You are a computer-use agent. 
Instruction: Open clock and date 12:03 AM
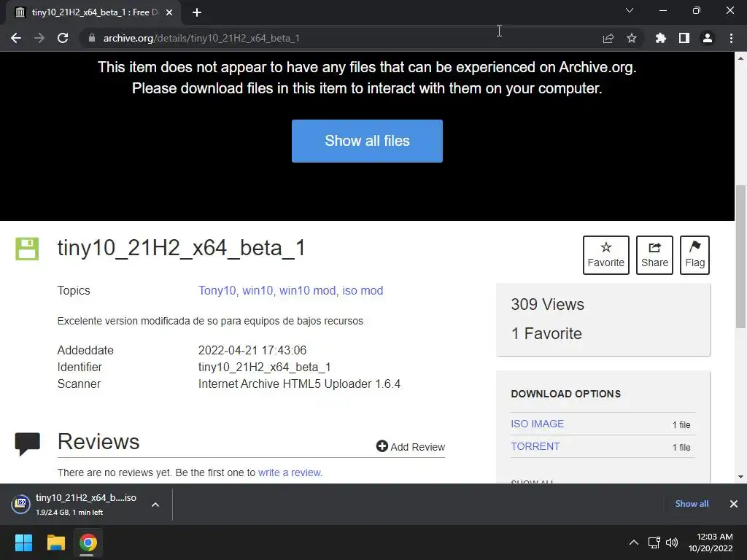point(711,542)
